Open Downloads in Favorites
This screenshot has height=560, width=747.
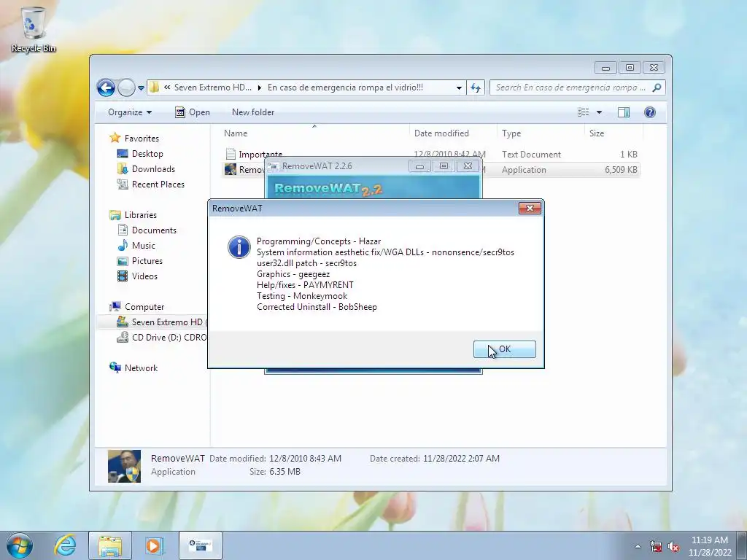[x=153, y=169]
